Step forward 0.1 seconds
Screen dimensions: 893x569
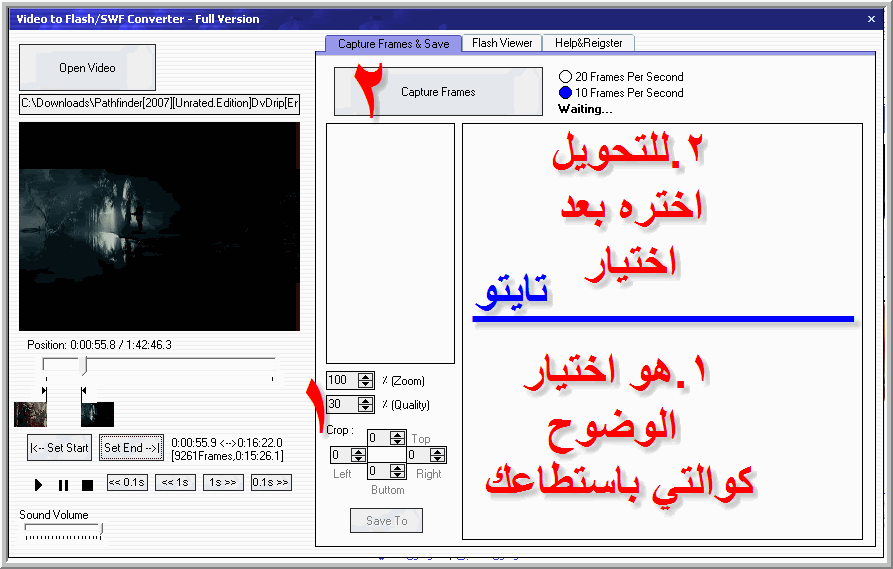[x=270, y=482]
